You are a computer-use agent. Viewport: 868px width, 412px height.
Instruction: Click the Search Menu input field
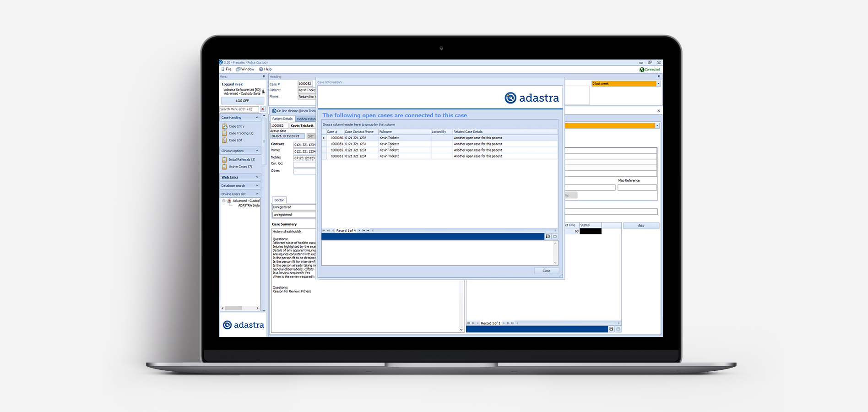point(239,109)
